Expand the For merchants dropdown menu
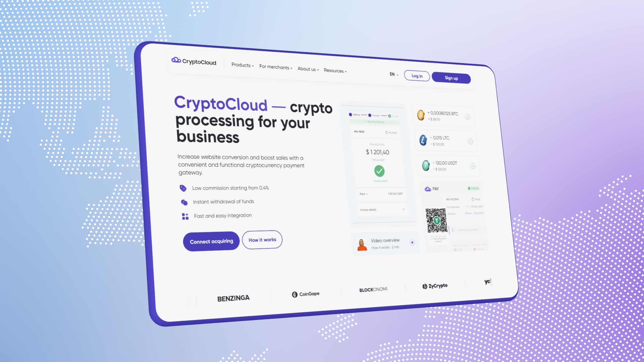644x362 pixels. point(275,67)
